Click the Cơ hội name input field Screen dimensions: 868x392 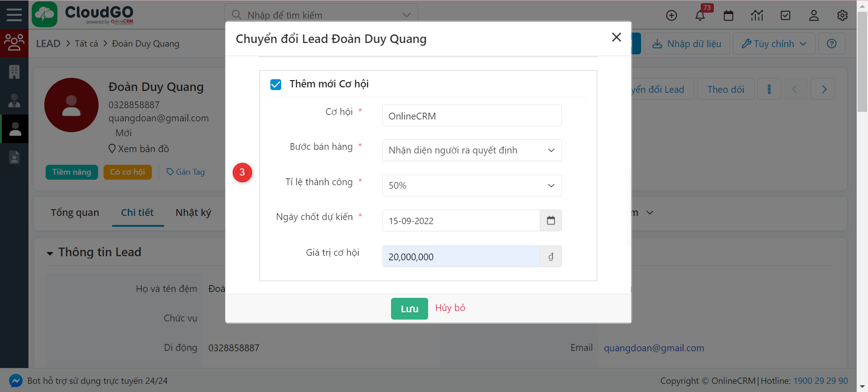(x=472, y=116)
